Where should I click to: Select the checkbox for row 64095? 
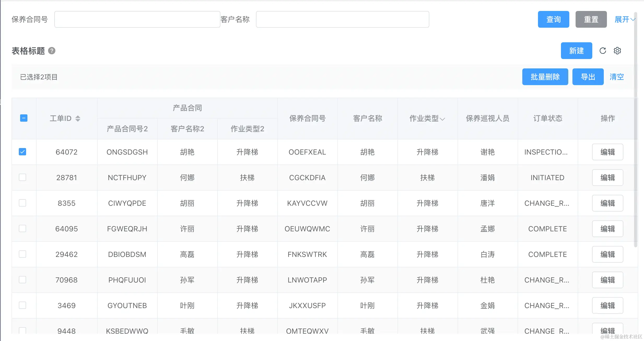22,228
